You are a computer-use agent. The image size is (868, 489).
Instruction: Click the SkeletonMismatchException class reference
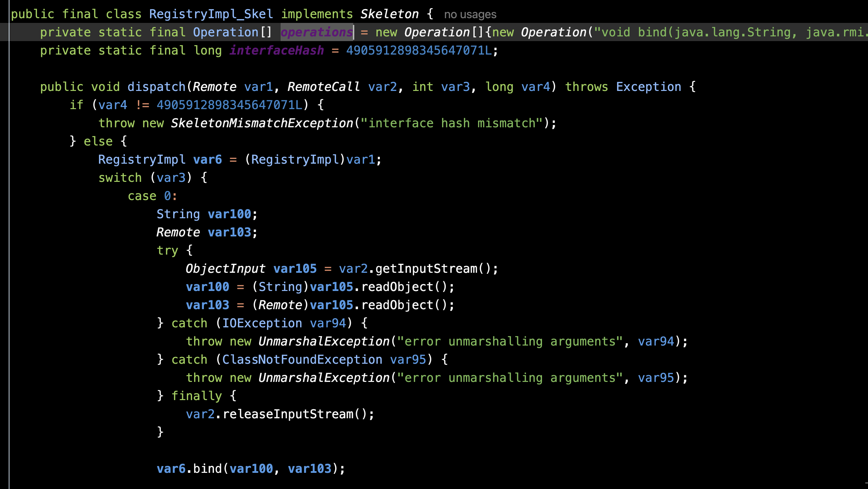click(x=262, y=124)
